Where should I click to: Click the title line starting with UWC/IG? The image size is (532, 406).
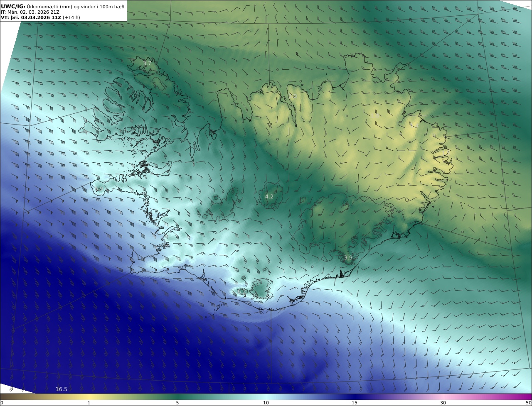click(62, 6)
